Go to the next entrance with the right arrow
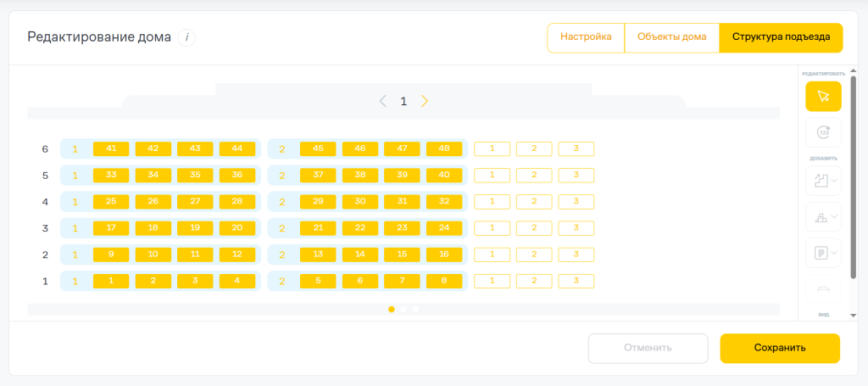Viewport: 868px width, 386px height. pyautogui.click(x=425, y=101)
